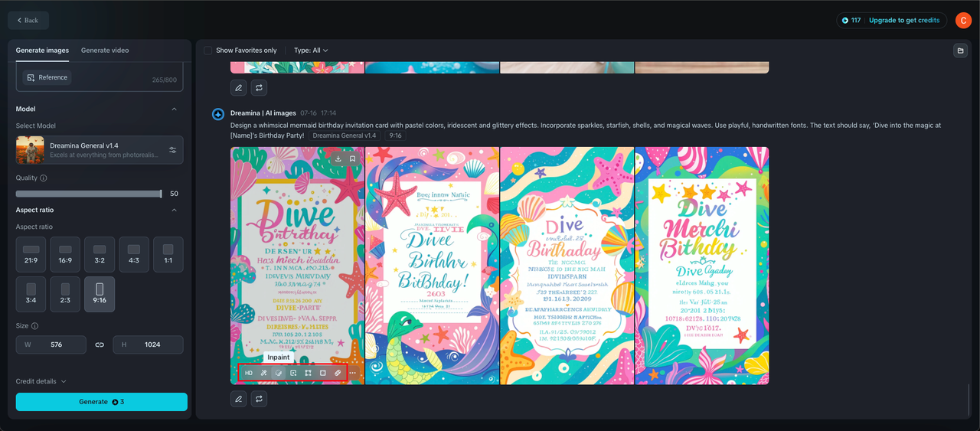
Task: Click the regenerate icon below the upper image row
Action: pyautogui.click(x=260, y=88)
